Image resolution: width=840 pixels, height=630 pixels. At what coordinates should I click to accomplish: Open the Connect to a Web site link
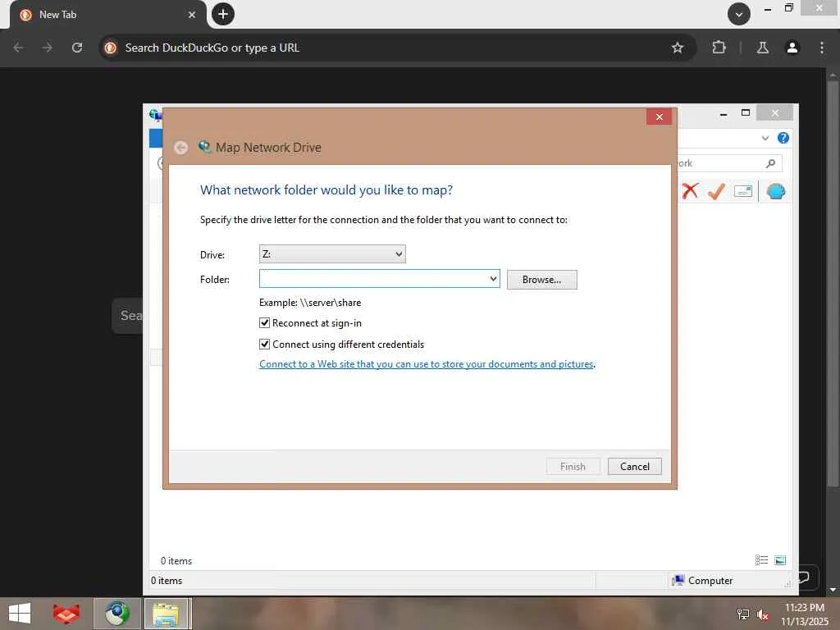(x=427, y=364)
